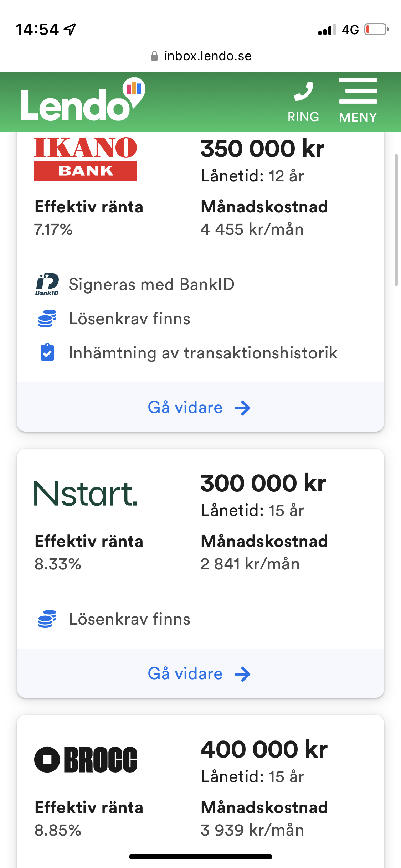The height and width of the screenshot is (868, 401).
Task: Tap the inbox.lendo.se address bar
Action: coord(201,56)
